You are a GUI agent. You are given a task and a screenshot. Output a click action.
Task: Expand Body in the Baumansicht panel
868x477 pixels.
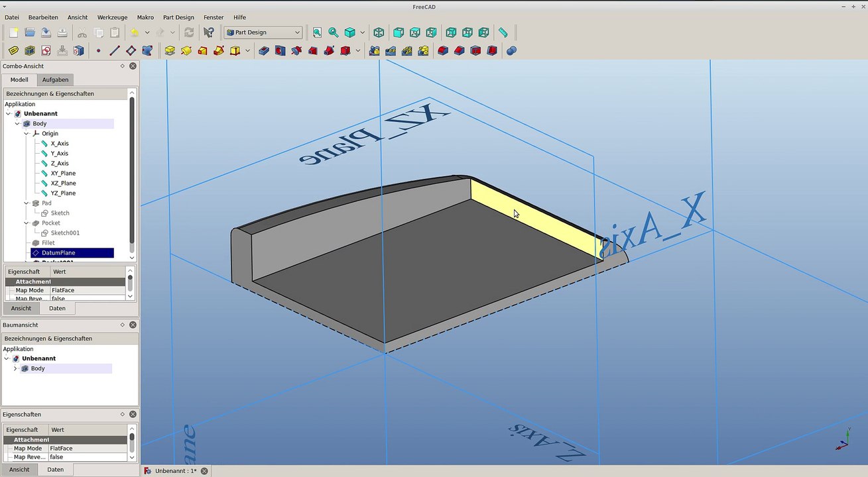point(15,368)
